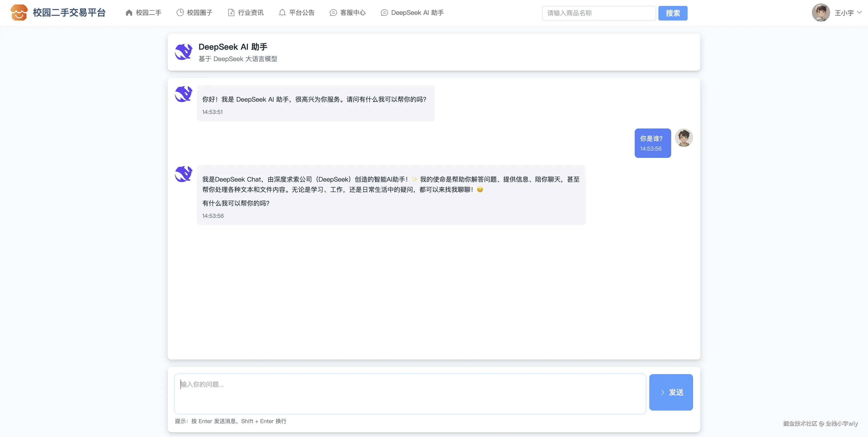This screenshot has height=437, width=868.
Task: Click the pie chart icon beside 校园圈子
Action: click(x=180, y=13)
